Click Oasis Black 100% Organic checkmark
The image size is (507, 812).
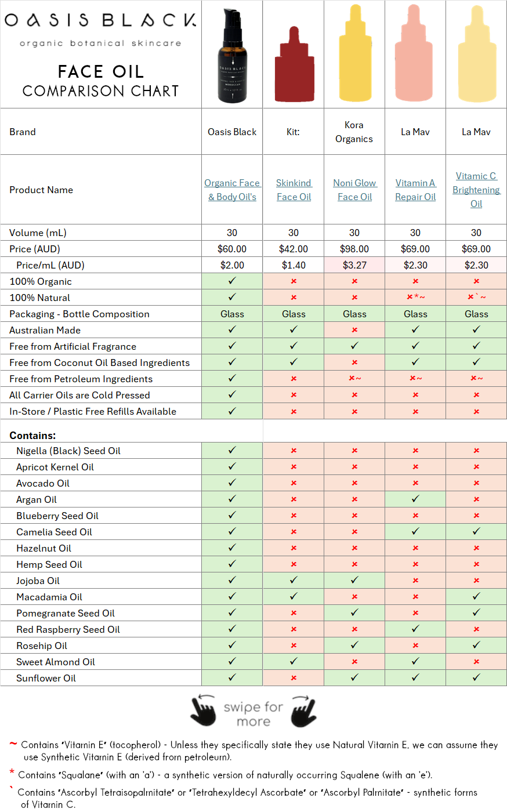tap(232, 281)
